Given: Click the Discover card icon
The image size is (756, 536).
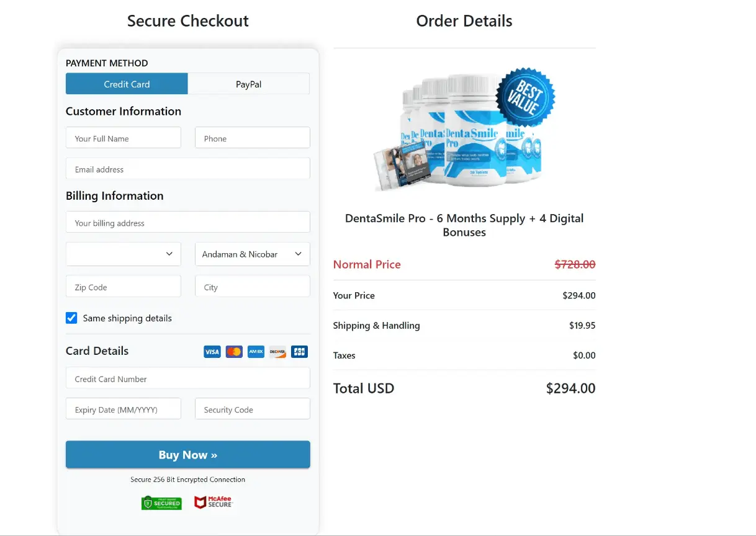Looking at the screenshot, I should [277, 352].
